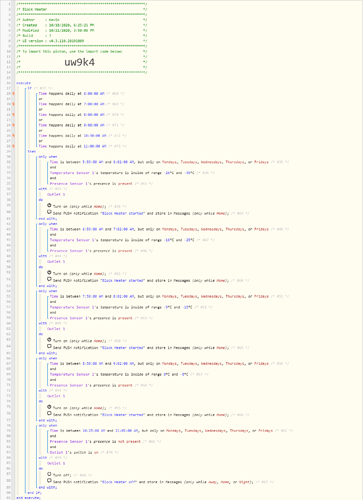Image resolution: width=364 pixels, height=500 pixels.
Task: Click condition Time is between 6:50:00 AM and 7:02:00 AM
Action: point(159,229)
